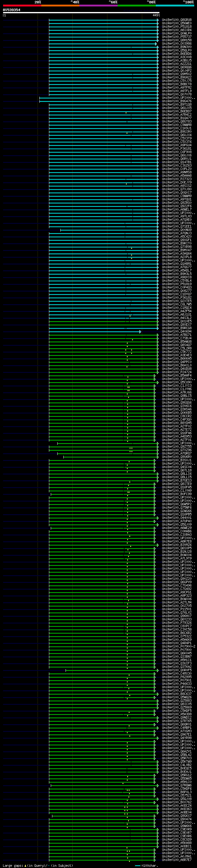Click the white query sequence bar
197x868 pixels.
(x=81, y=13)
